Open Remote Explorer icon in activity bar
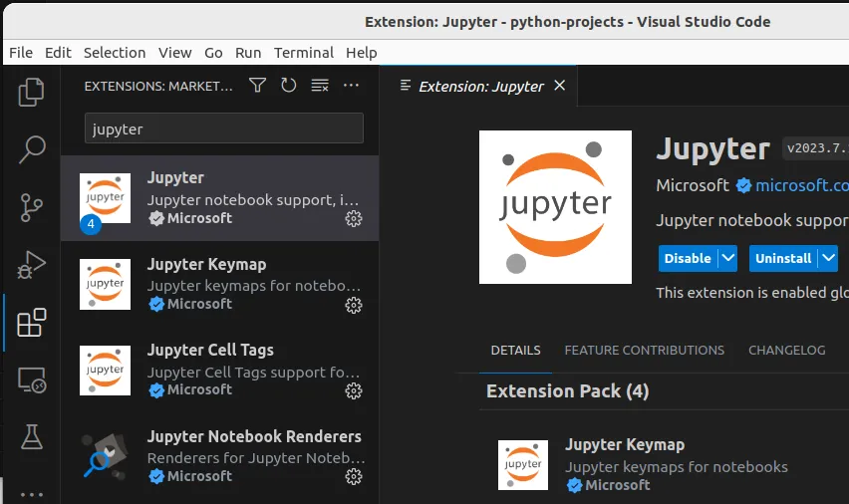This screenshot has width=849, height=504. click(32, 380)
